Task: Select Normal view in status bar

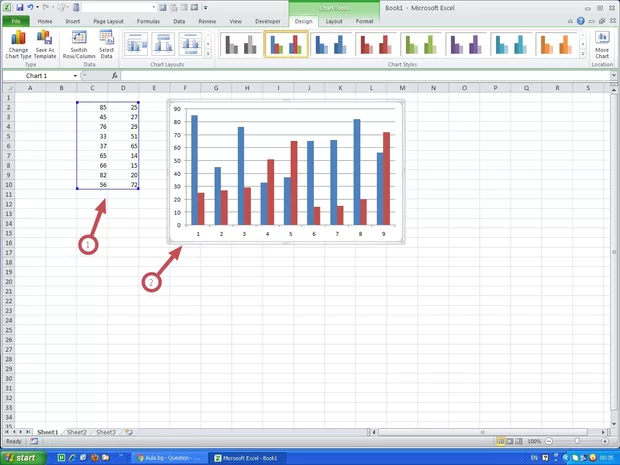Action: click(x=501, y=441)
